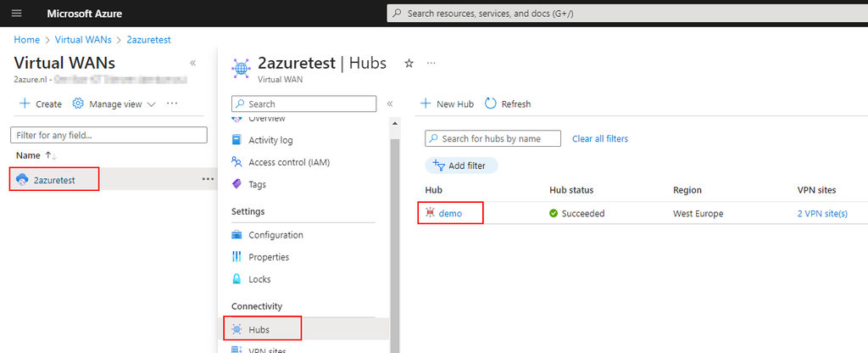
Task: Click Create in Virtual WANs pane
Action: tap(41, 104)
